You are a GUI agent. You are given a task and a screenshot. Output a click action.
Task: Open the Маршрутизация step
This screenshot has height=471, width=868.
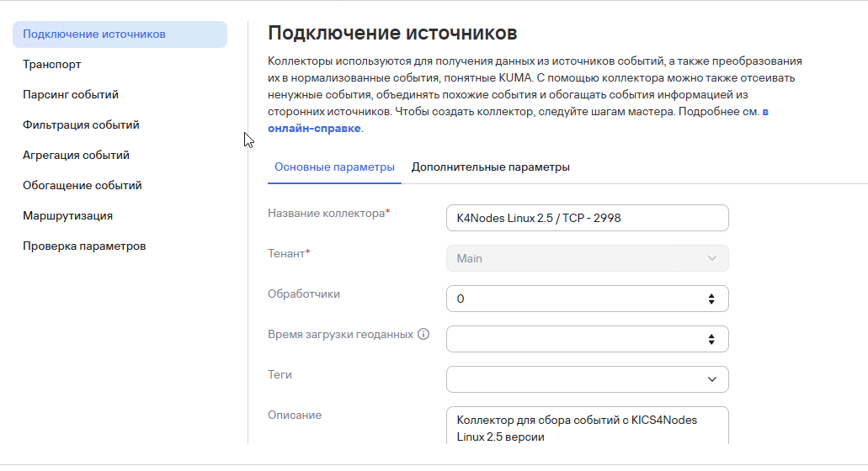pyautogui.click(x=67, y=216)
